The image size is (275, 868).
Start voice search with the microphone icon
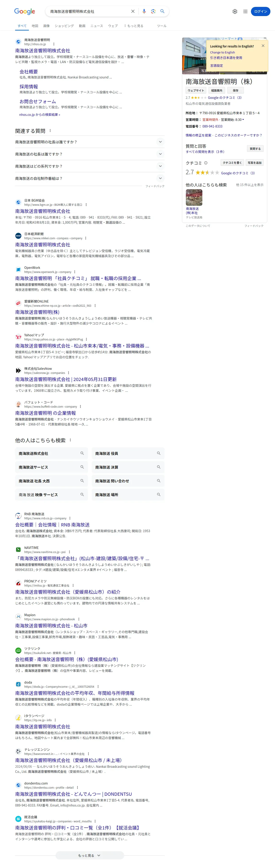point(144,11)
